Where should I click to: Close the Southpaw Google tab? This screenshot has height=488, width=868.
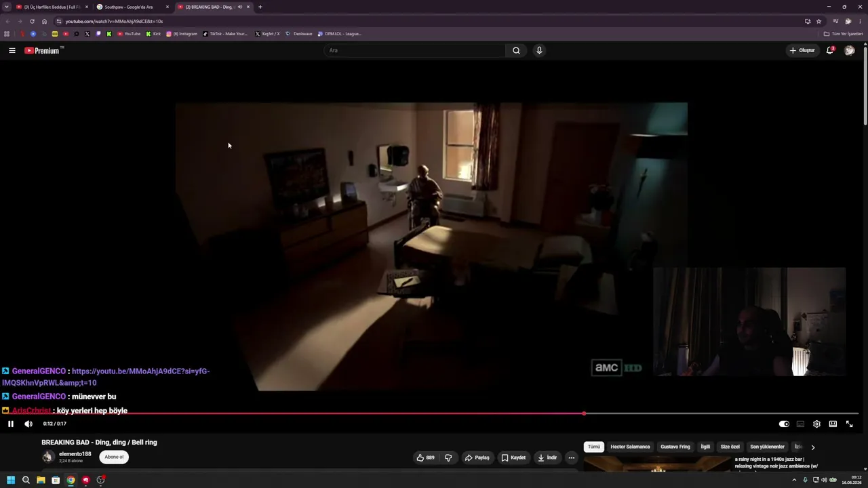(167, 7)
